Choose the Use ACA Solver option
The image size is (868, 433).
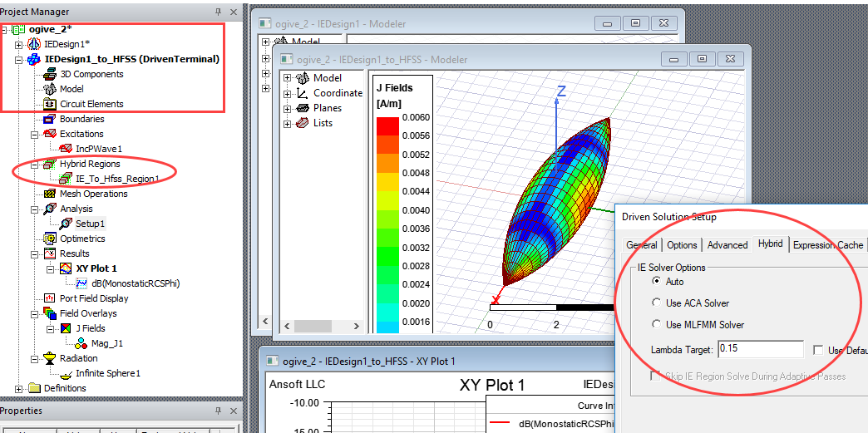(658, 303)
